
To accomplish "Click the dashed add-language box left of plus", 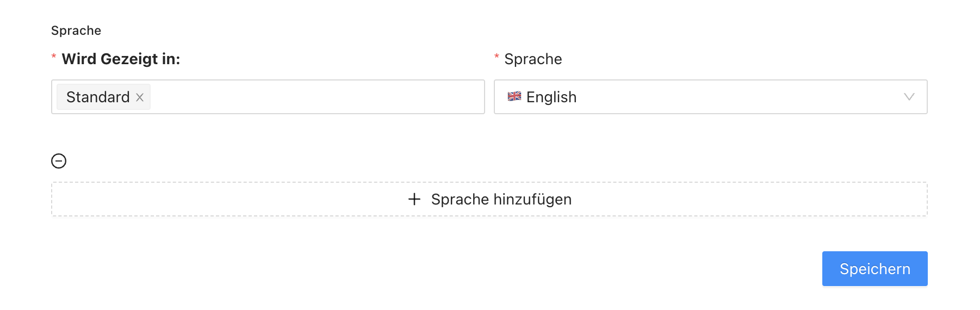I will tap(228, 199).
